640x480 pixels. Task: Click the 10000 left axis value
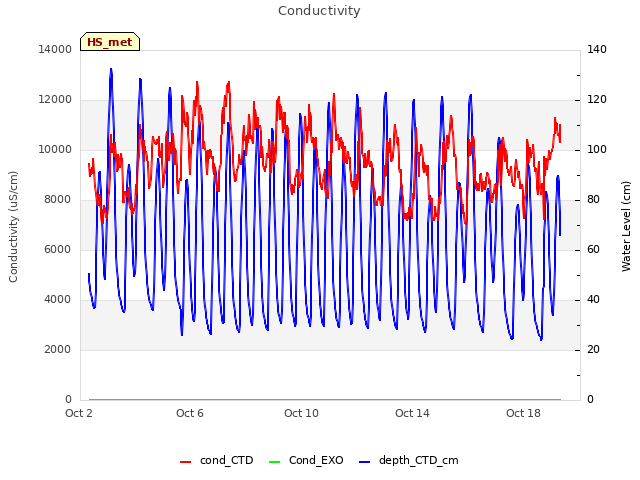55,149
